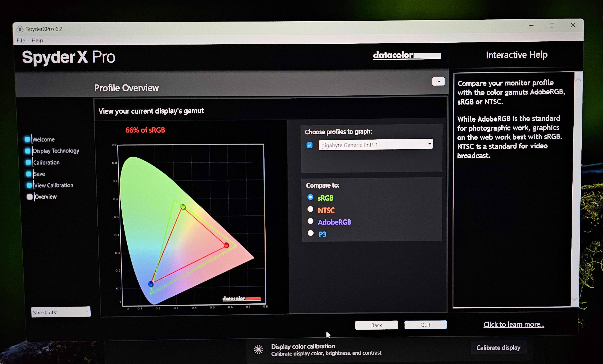The image size is (603, 364).
Task: Click the Save step blue indicator
Action: [x=29, y=174]
